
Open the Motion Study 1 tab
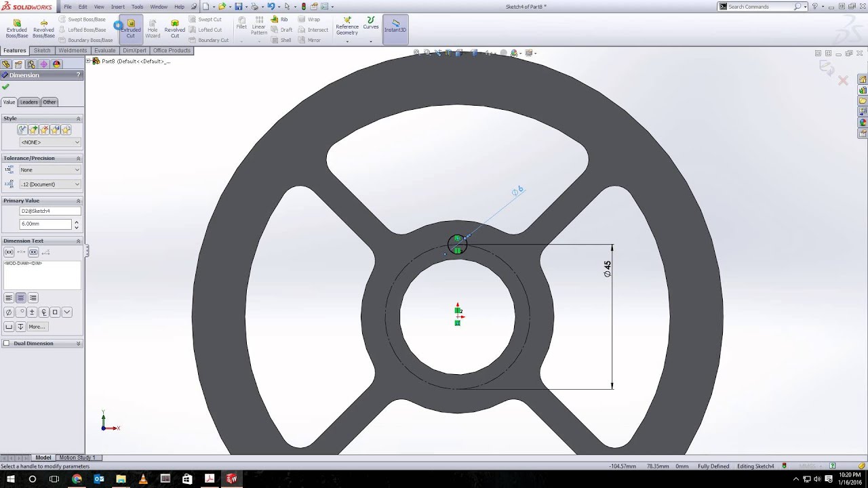(77, 457)
